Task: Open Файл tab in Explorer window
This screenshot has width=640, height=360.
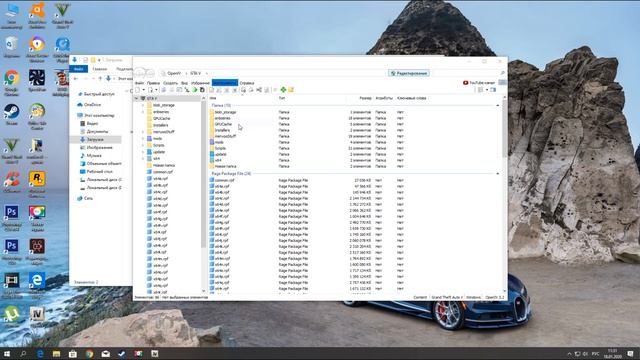Action: click(x=79, y=69)
